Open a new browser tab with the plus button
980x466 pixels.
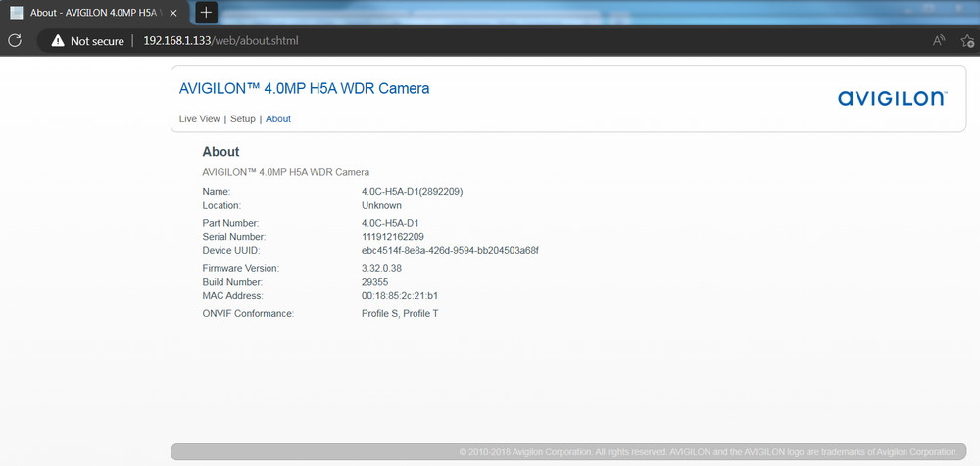[x=206, y=13]
